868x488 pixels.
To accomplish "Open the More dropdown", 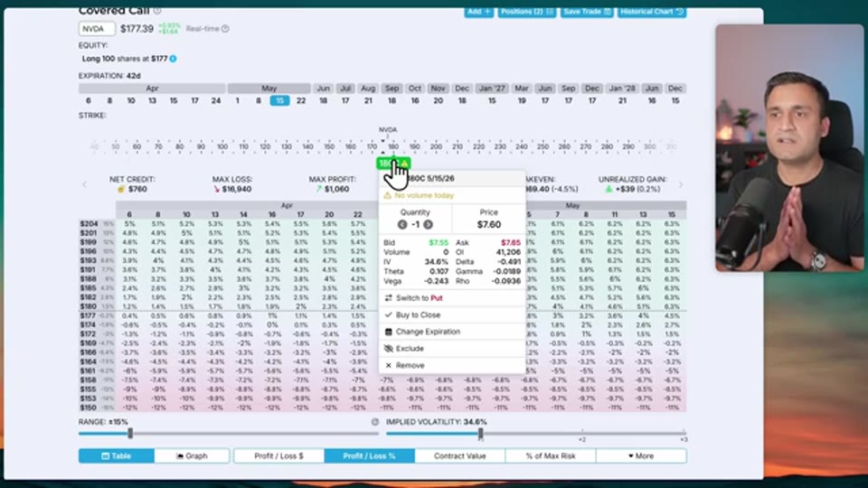I will pos(641,455).
